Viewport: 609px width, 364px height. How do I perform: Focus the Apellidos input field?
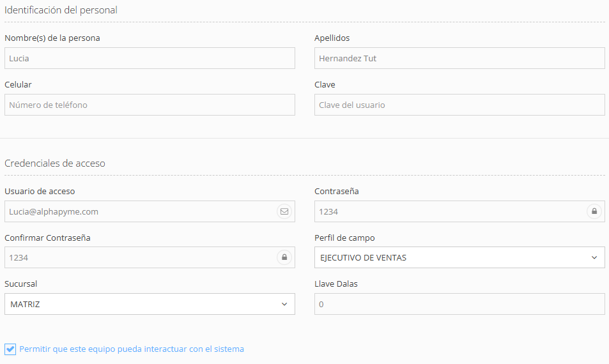(x=459, y=58)
